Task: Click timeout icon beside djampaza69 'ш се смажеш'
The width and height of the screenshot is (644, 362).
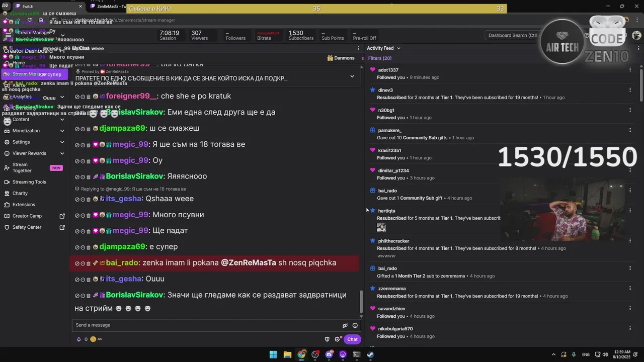Action: coord(83,129)
